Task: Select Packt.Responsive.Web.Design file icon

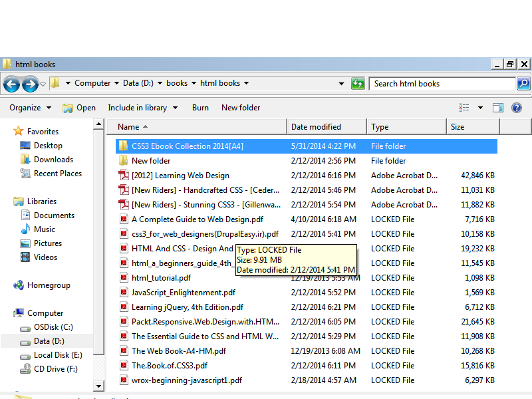Action: (124, 321)
